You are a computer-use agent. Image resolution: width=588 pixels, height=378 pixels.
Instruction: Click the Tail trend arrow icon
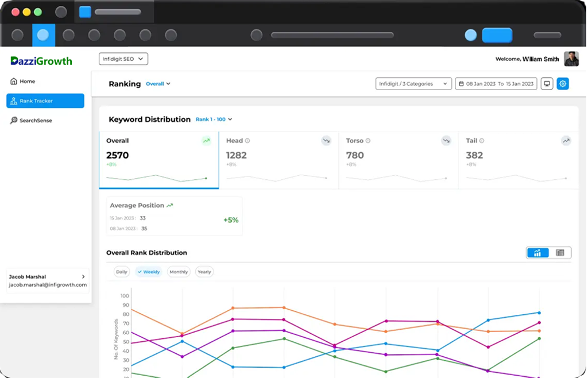point(566,141)
